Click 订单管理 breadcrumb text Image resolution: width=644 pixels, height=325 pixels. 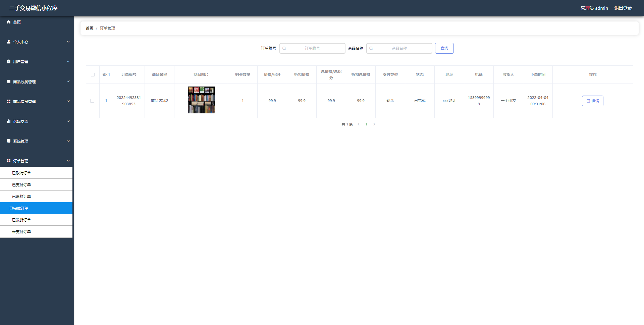click(x=107, y=28)
